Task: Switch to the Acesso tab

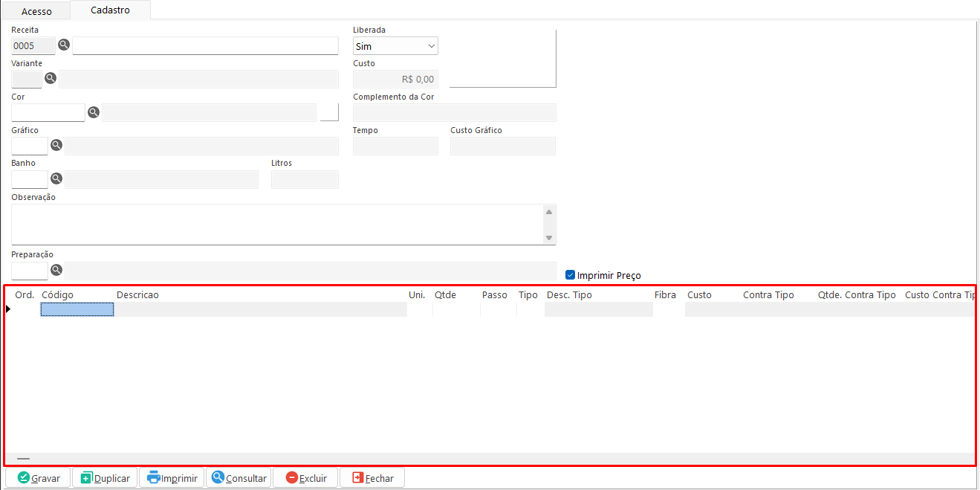Action: pyautogui.click(x=36, y=11)
